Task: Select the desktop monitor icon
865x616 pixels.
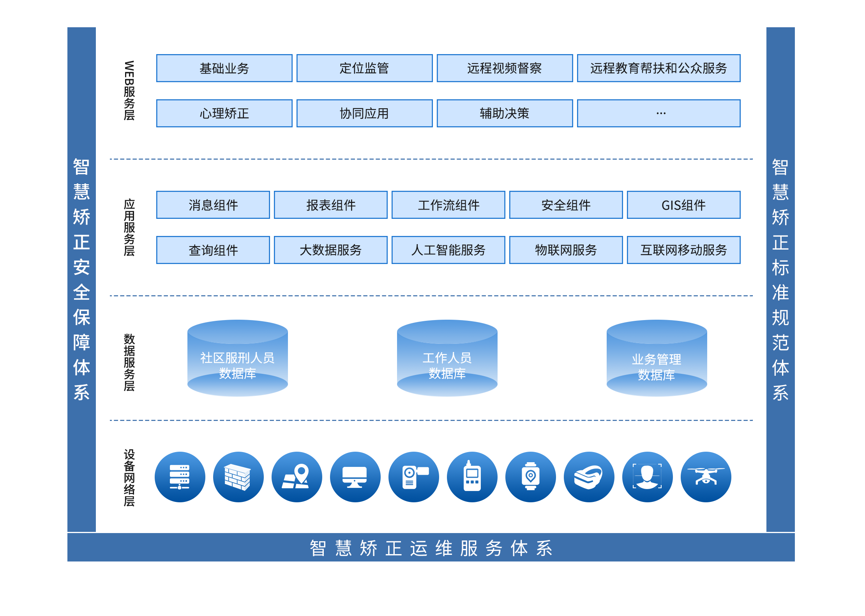Action: (x=355, y=477)
